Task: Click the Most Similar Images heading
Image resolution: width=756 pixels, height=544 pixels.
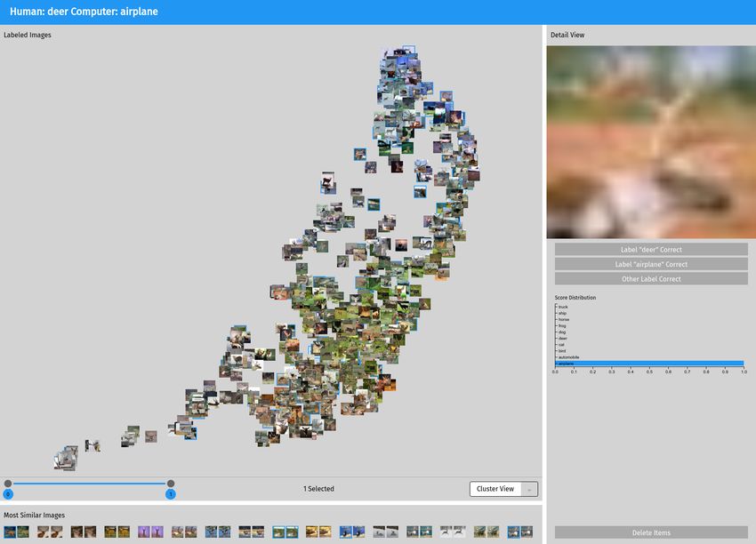Action: [x=34, y=515]
